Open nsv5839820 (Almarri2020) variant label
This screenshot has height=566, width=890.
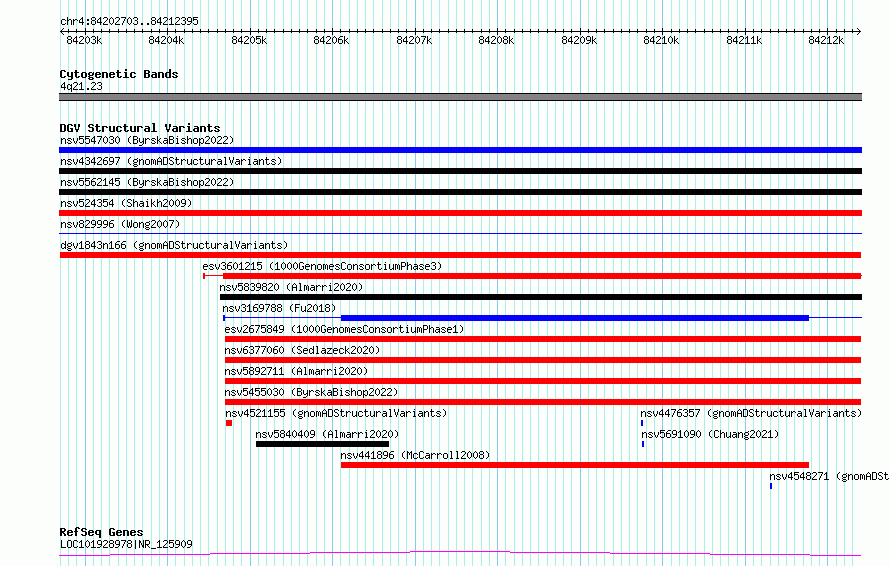(x=291, y=287)
